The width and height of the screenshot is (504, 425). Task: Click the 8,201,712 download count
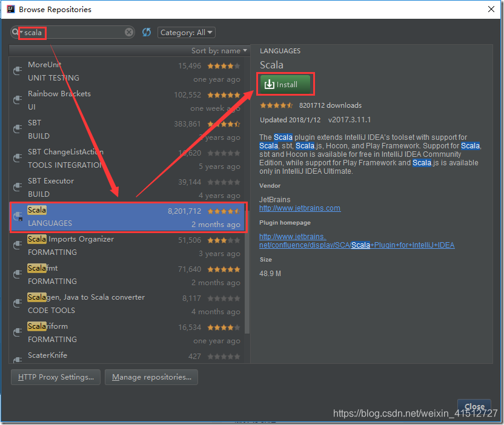(184, 211)
